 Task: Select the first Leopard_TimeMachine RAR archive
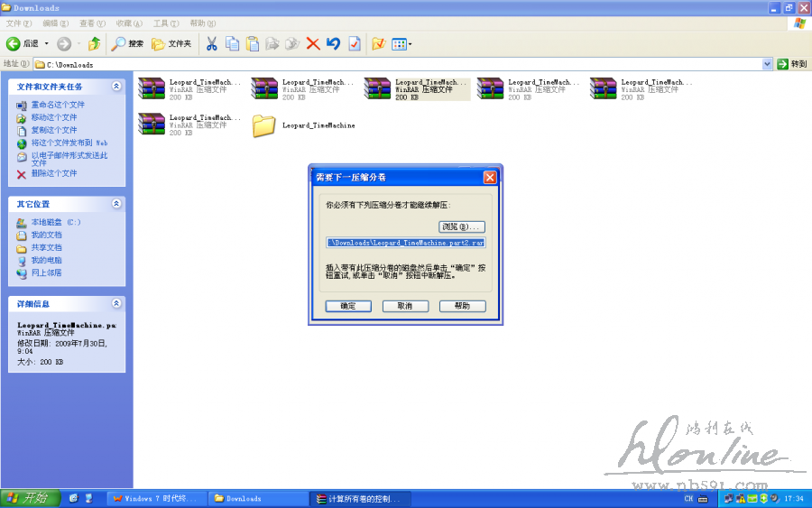click(x=152, y=89)
